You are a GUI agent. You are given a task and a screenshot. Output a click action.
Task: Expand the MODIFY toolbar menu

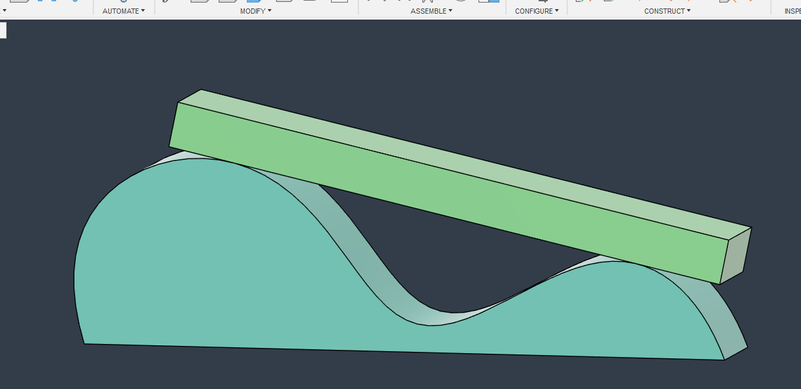pyautogui.click(x=255, y=11)
